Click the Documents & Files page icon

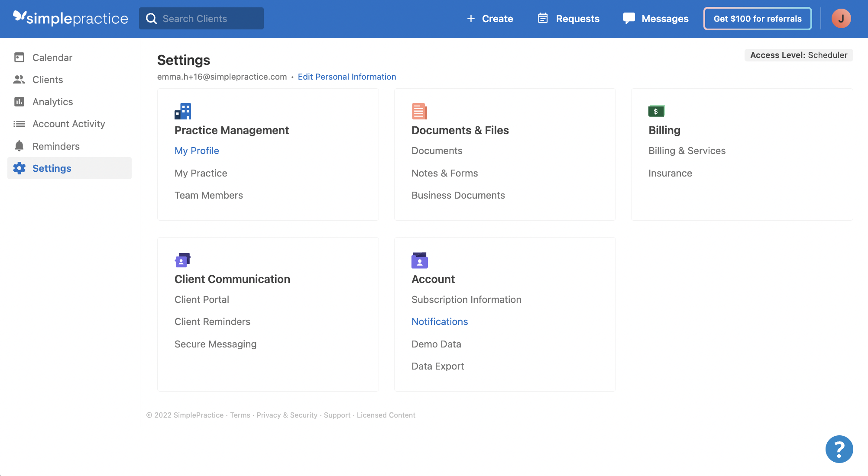tap(419, 111)
